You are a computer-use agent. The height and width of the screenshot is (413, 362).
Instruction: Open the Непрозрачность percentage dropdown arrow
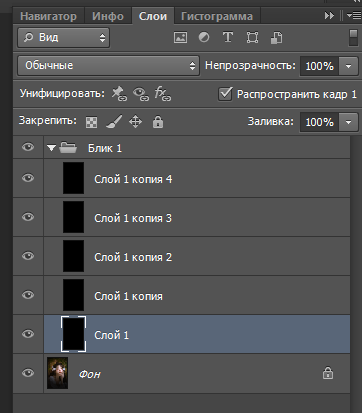tap(348, 66)
